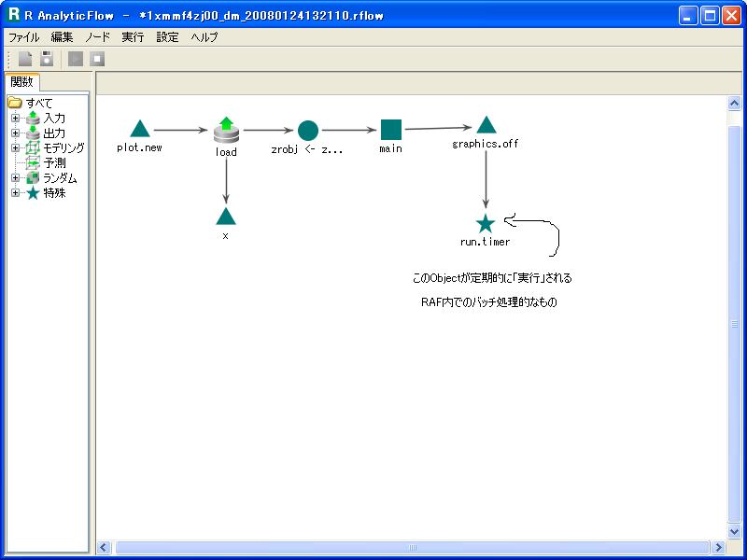Select the main square node
747x560 pixels.
[391, 131]
